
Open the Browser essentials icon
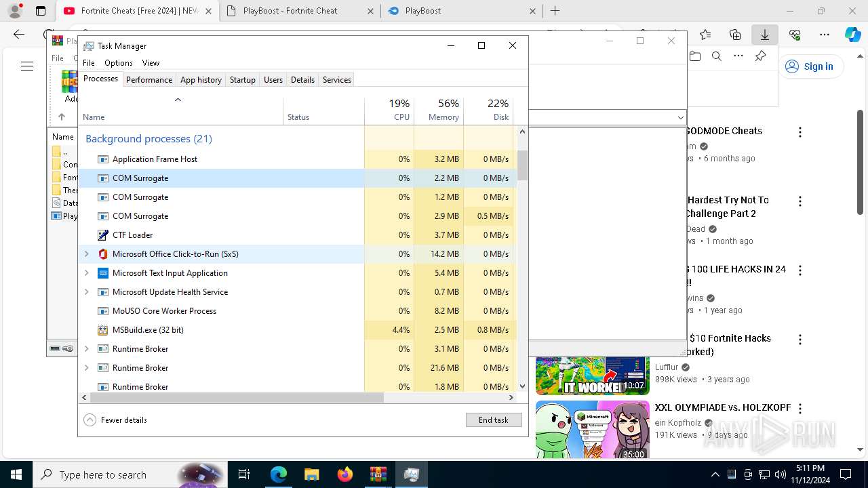[x=795, y=35]
